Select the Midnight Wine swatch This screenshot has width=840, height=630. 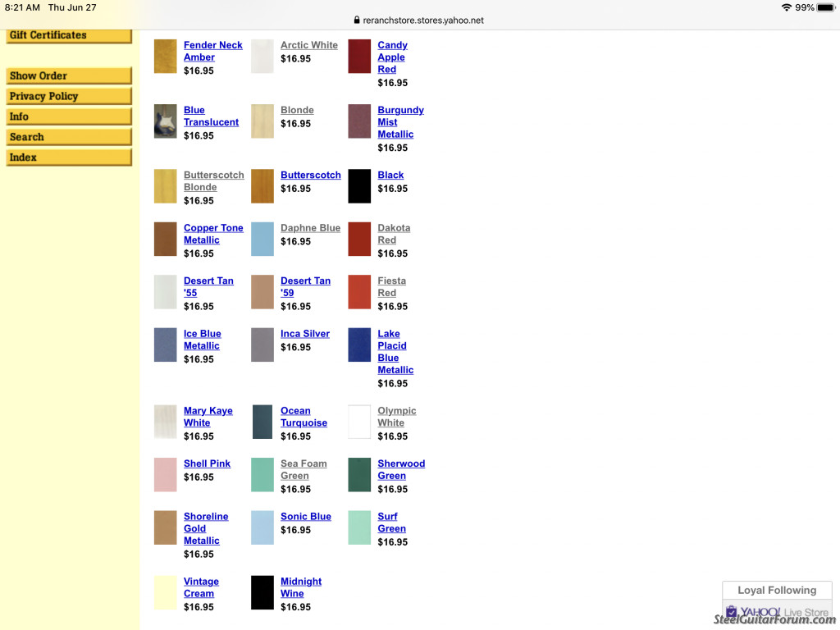click(x=262, y=592)
